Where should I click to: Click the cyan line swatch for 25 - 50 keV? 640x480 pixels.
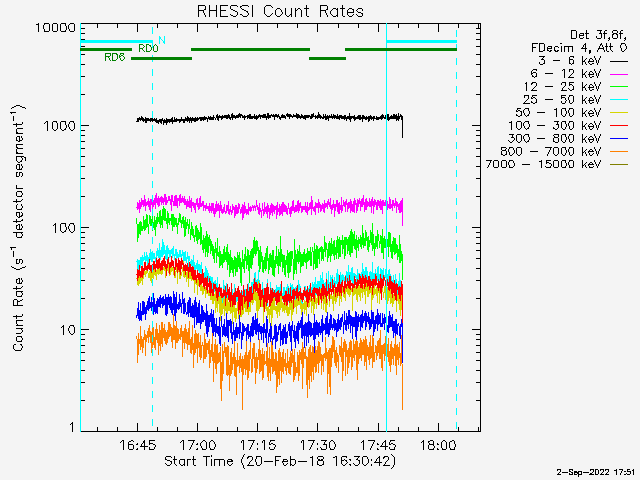point(619,100)
